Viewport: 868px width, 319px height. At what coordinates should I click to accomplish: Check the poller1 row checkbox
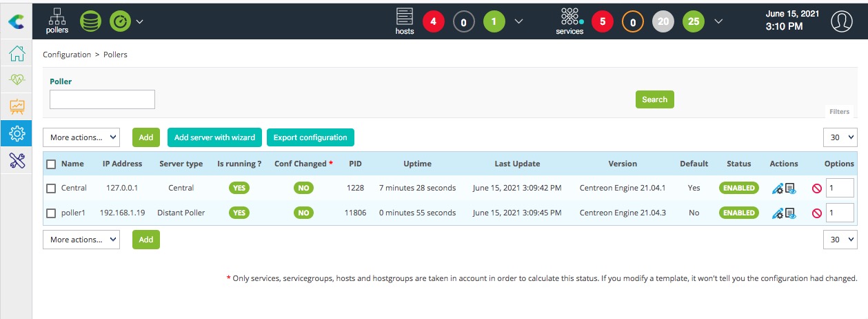[x=51, y=213]
